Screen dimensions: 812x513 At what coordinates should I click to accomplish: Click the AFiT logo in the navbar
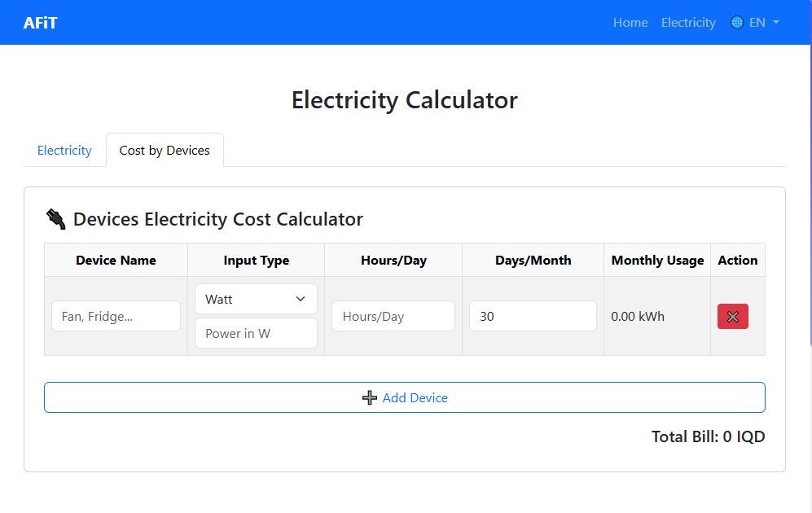(41, 22)
